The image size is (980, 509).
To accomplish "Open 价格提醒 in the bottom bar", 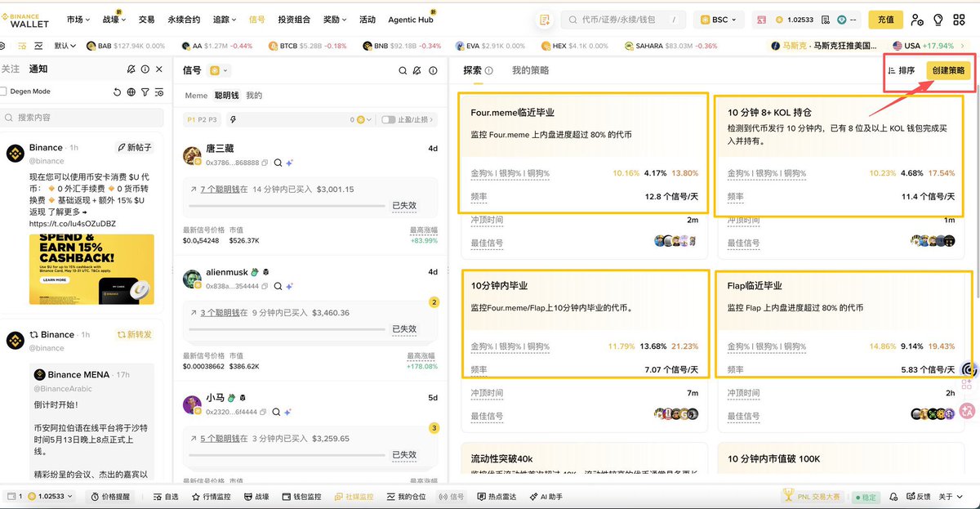I will pos(110,496).
